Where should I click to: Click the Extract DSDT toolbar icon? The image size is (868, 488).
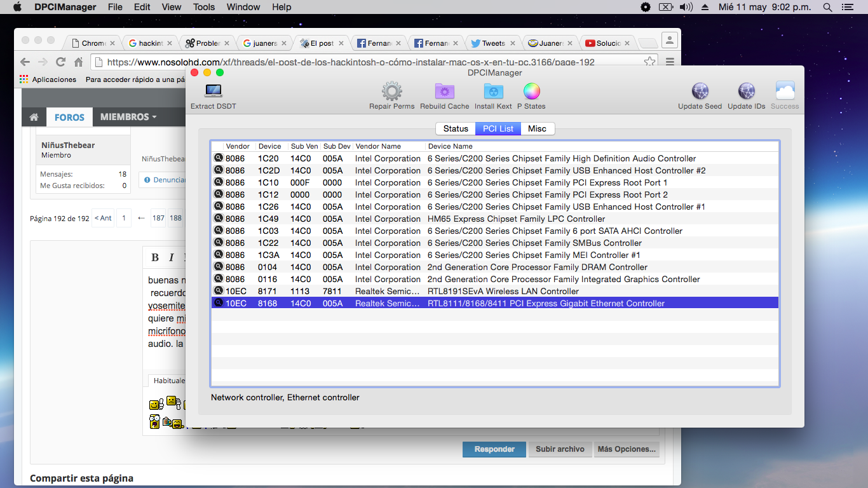tap(214, 91)
